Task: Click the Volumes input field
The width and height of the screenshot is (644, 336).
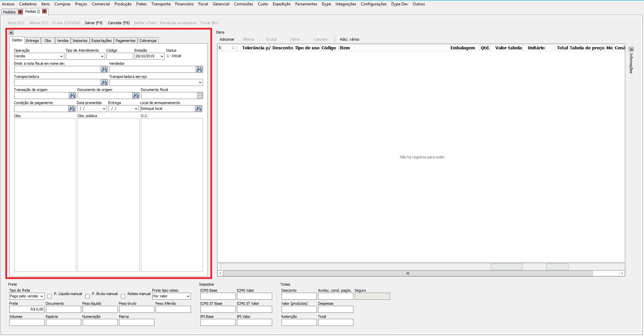Action: tap(27, 323)
